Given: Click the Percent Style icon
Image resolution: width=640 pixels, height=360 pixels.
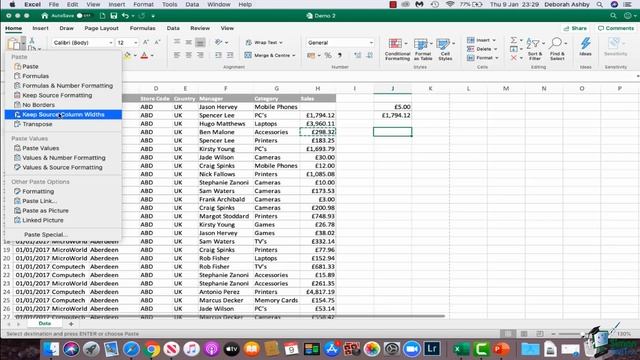Looking at the screenshot, I should click(328, 56).
